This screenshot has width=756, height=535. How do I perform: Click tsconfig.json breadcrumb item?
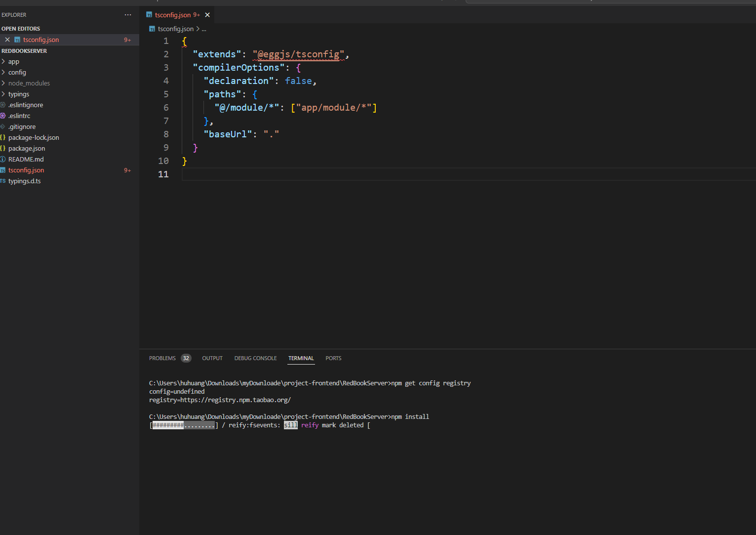click(176, 29)
